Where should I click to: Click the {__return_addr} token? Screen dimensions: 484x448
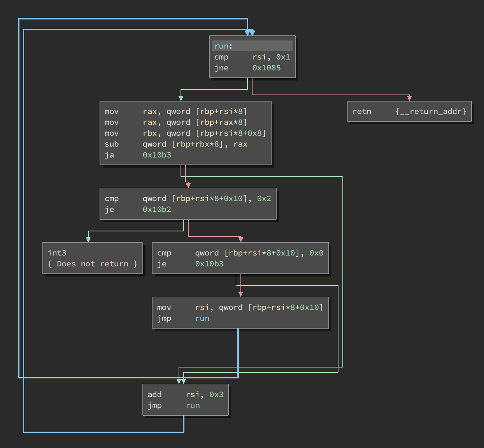point(431,111)
